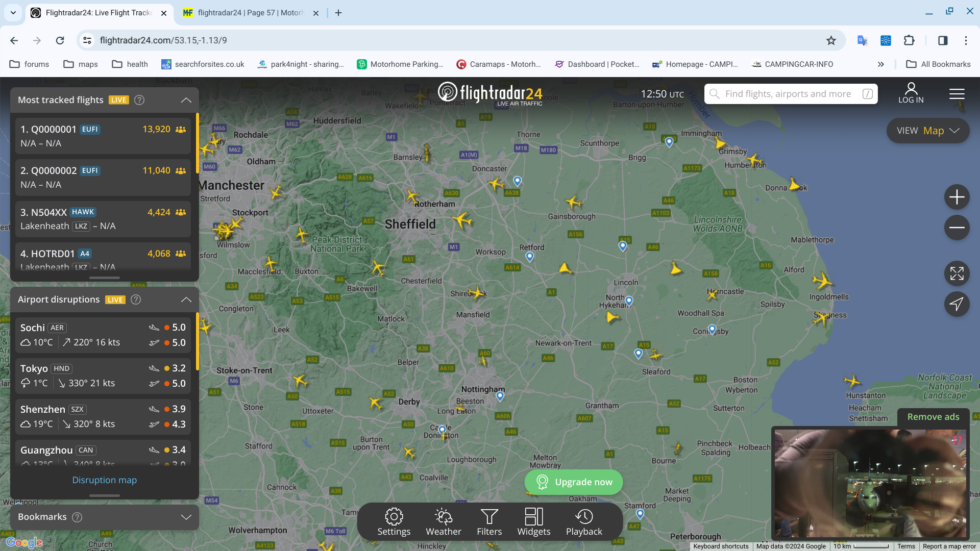The height and width of the screenshot is (551, 980).
Task: Select the aircraft icon near Hunstanton
Action: click(852, 381)
